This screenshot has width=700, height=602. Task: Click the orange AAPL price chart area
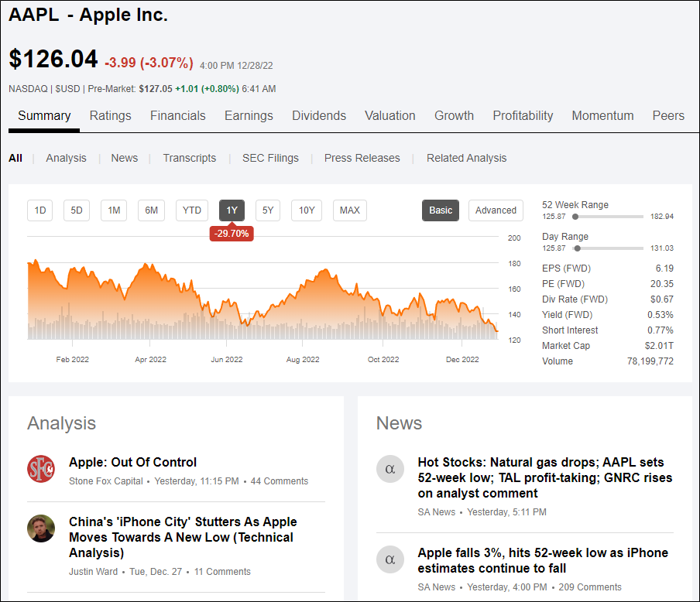point(262,299)
